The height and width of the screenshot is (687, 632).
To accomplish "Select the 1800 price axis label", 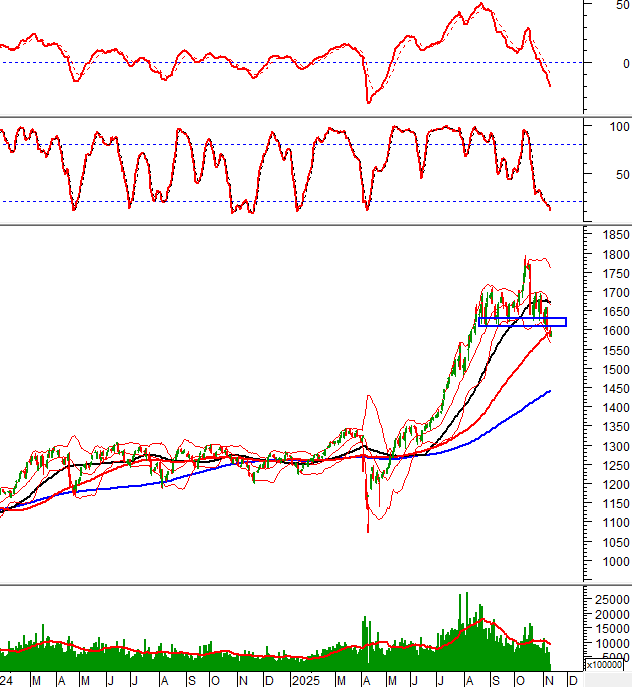I will point(604,254).
